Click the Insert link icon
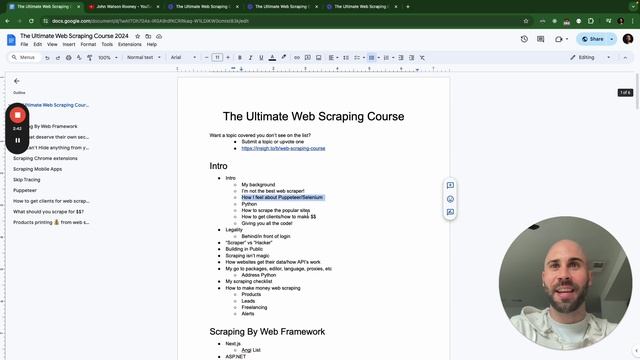This screenshot has width=640, height=360. [x=297, y=58]
